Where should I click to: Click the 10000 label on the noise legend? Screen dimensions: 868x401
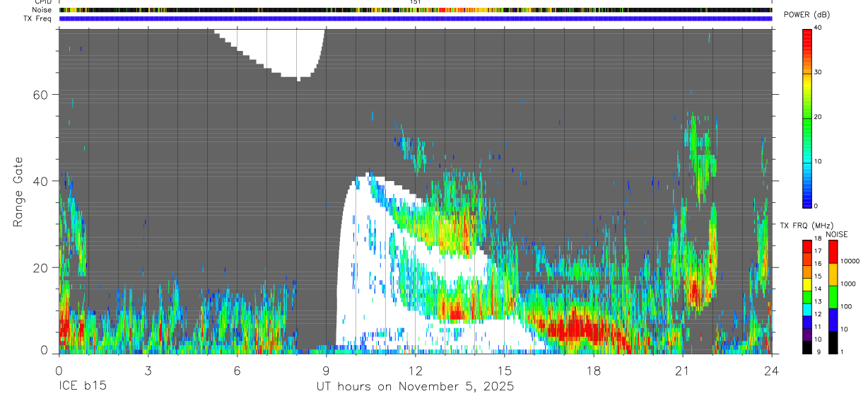pos(850,261)
